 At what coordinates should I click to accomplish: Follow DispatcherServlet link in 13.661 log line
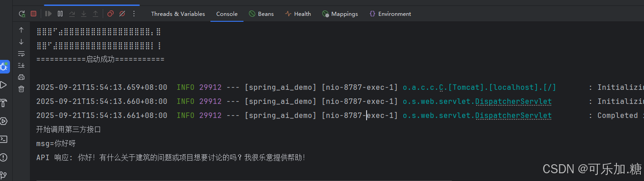(x=513, y=116)
